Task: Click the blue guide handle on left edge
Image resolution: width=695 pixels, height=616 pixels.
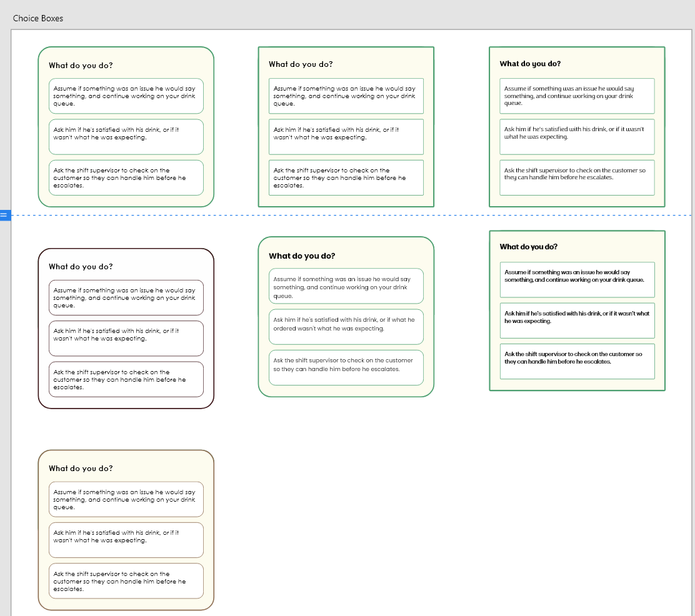Action: click(5, 216)
